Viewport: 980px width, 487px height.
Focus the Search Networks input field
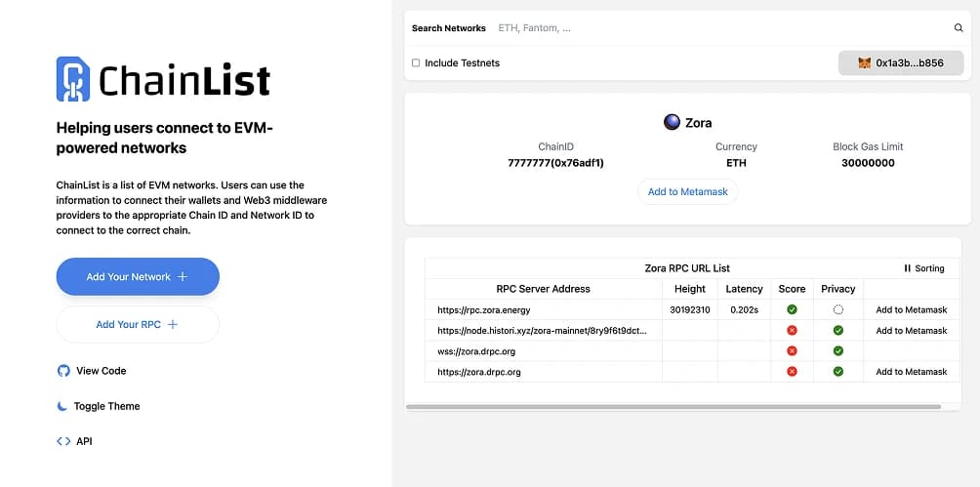click(722, 28)
